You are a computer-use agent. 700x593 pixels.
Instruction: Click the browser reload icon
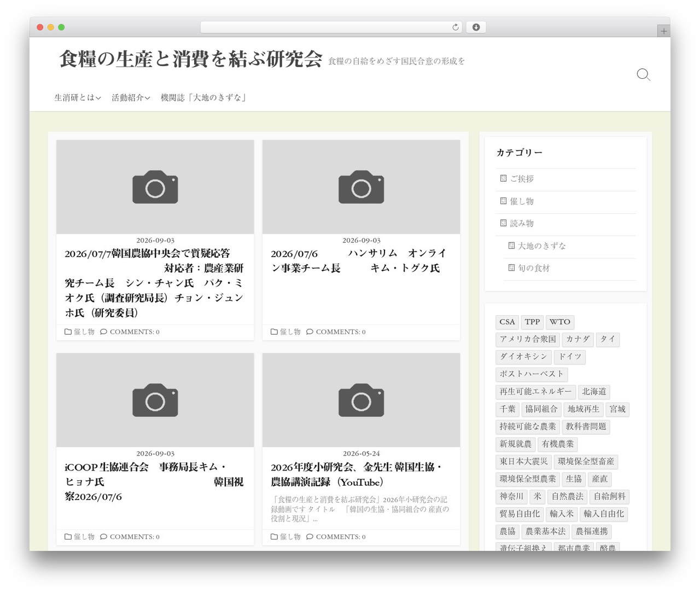tap(455, 27)
